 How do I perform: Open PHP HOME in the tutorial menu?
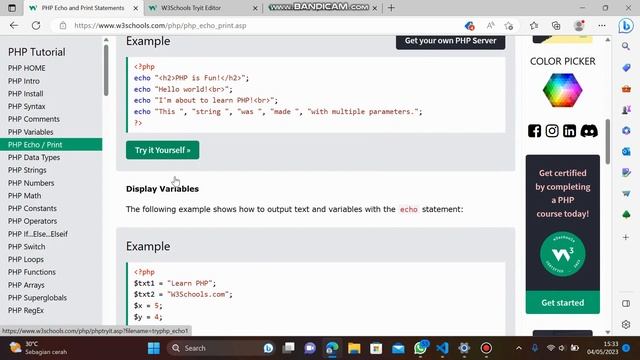pyautogui.click(x=27, y=68)
